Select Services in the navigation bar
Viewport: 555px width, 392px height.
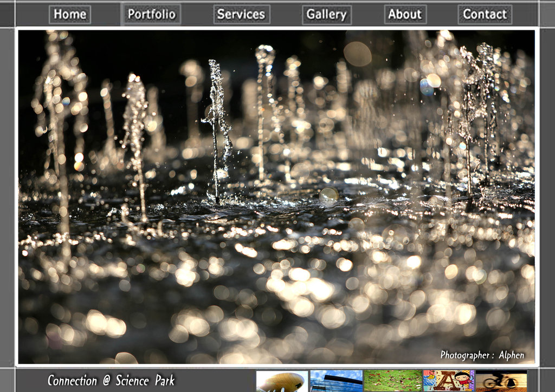pos(242,15)
